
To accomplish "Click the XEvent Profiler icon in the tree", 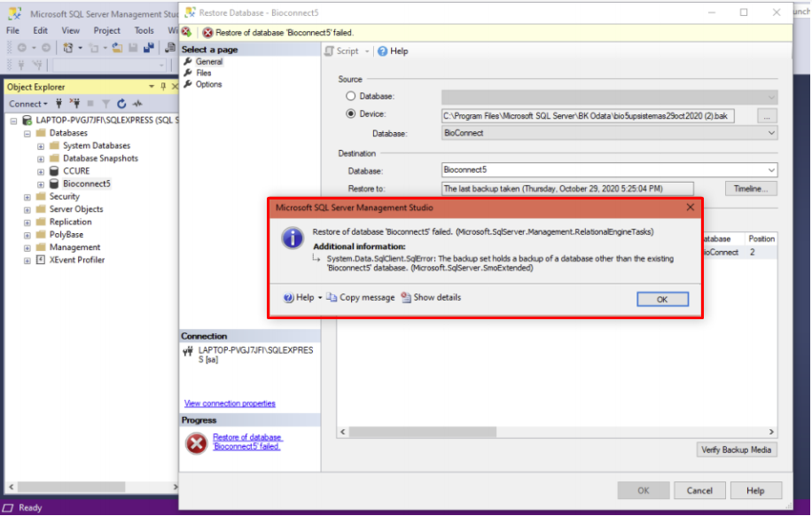I will click(x=41, y=260).
